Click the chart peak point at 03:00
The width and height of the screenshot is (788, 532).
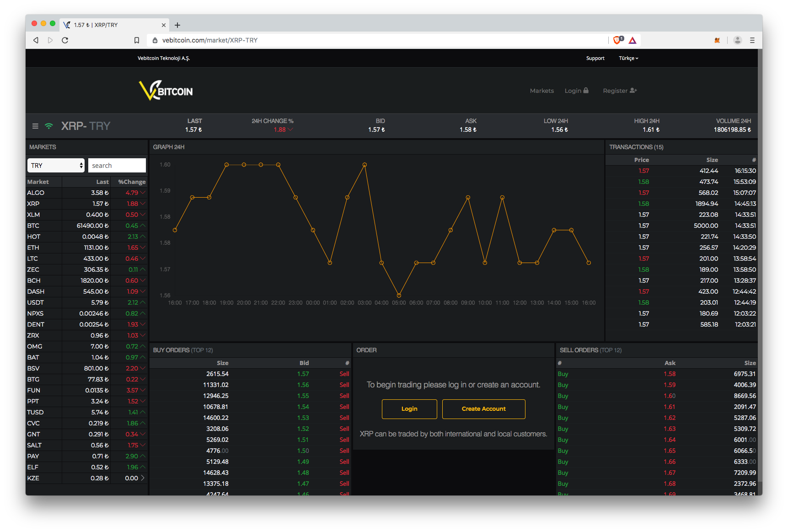click(x=365, y=165)
